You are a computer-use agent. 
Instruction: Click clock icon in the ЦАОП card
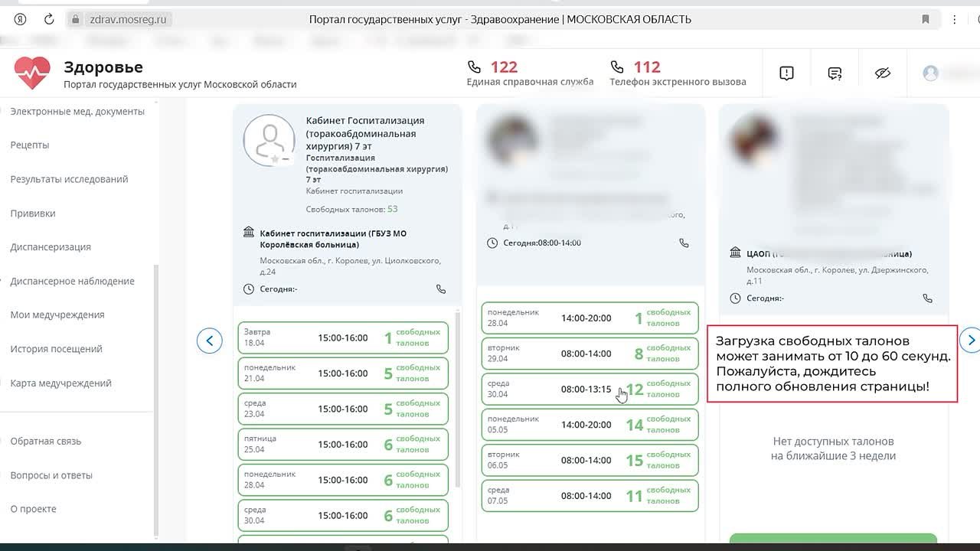click(735, 298)
